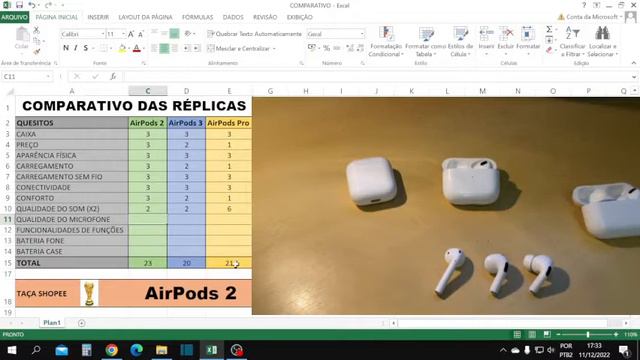Switch to Normal view in status bar

click(x=517, y=334)
